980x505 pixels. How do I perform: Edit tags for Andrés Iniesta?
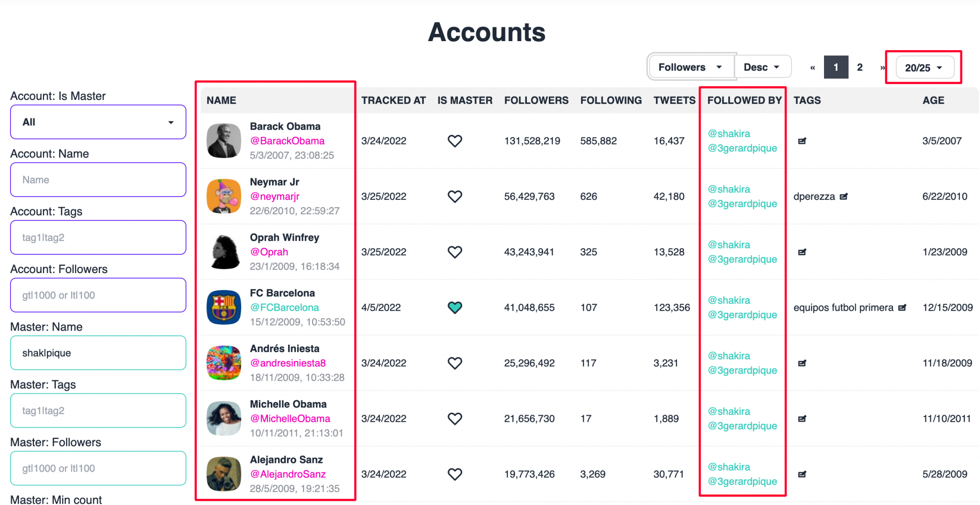(x=802, y=363)
